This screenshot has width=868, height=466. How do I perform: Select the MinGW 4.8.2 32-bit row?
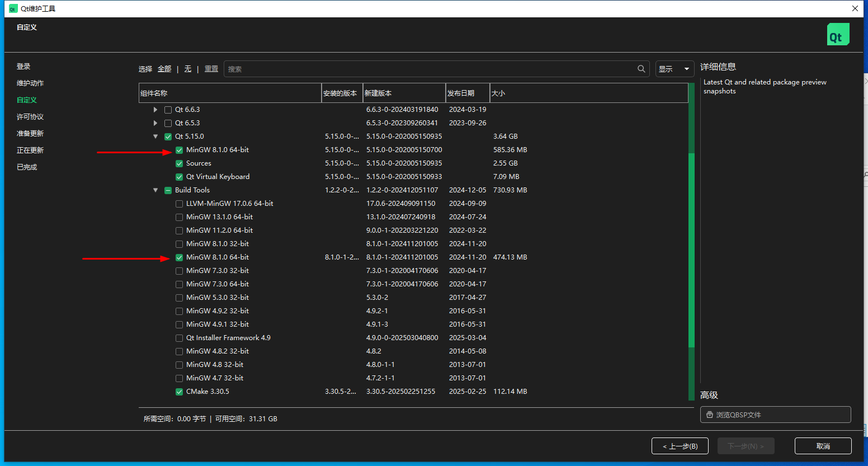tap(413, 351)
